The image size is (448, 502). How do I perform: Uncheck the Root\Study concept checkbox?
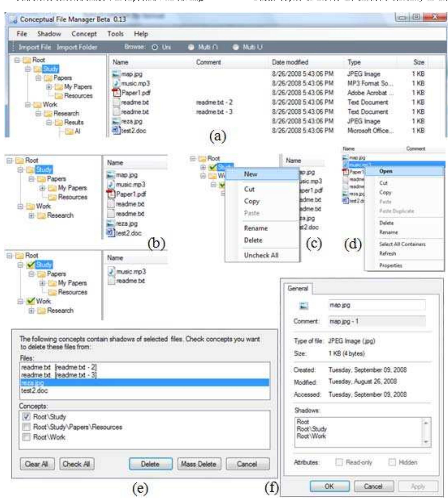[x=26, y=416]
